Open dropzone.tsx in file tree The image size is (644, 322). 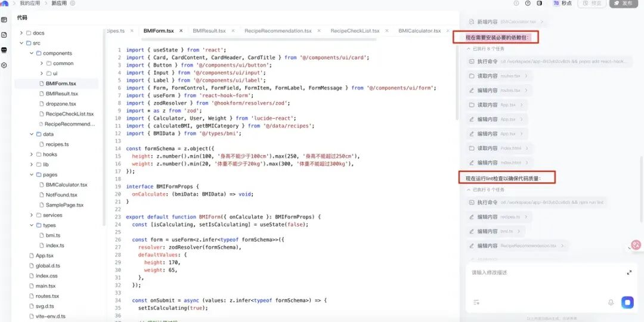point(61,104)
